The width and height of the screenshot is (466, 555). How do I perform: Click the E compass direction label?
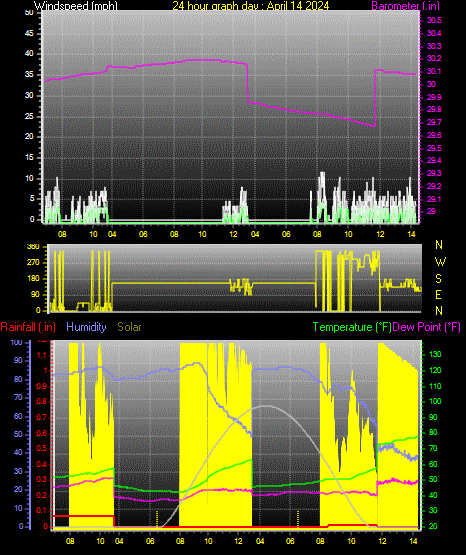(438, 294)
